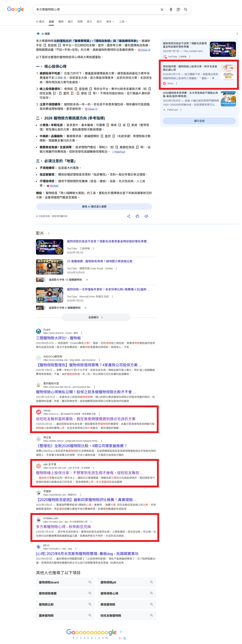Image resolution: width=242 pixels, height=644 pixels.
Task: Click inside the search query input field
Action: click(95, 9)
